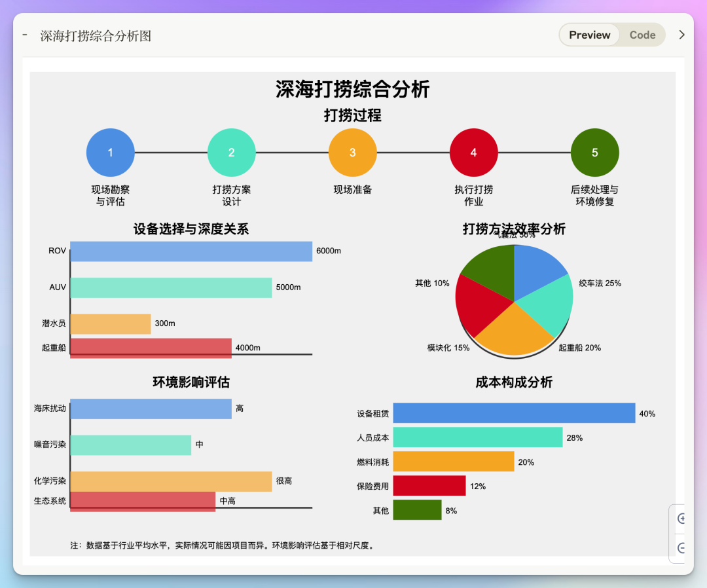
Task: Click the green step 5 circle
Action: 594,153
